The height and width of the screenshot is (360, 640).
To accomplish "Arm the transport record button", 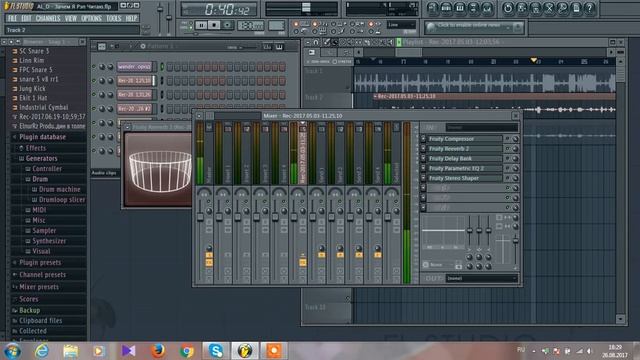I will coord(227,25).
